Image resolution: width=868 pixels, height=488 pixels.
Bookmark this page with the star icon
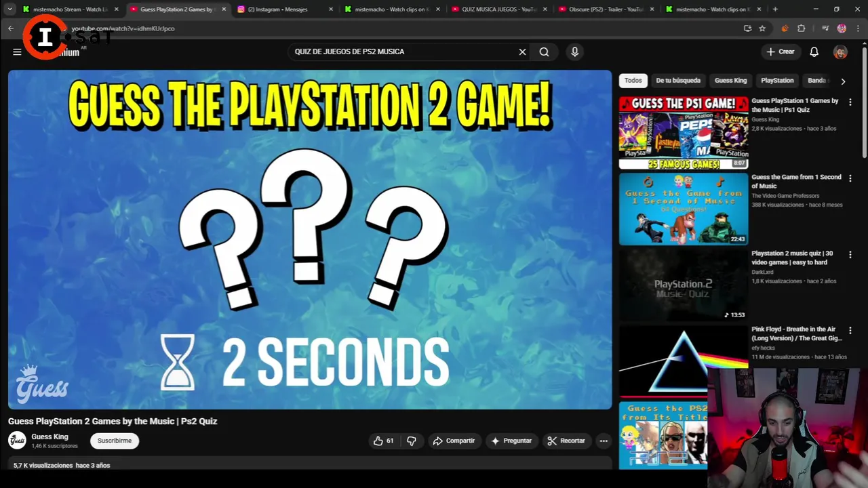coord(762,28)
